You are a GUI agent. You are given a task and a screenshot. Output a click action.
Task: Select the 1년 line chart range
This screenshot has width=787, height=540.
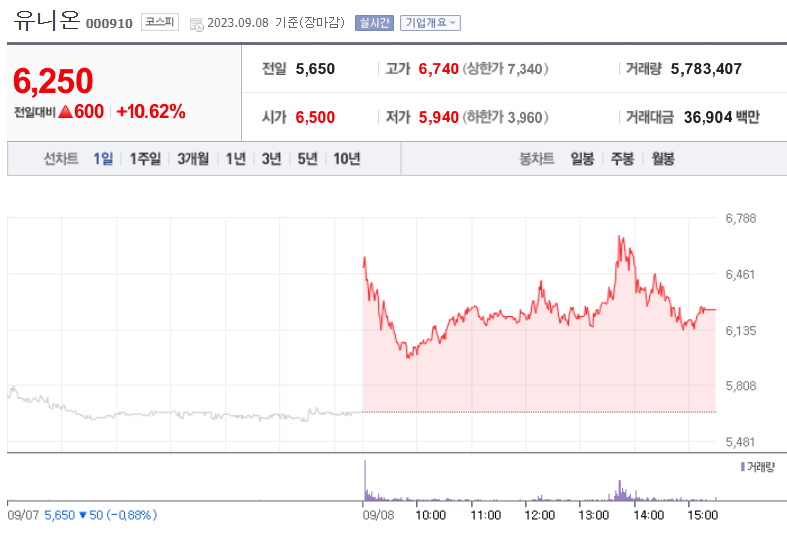236,159
